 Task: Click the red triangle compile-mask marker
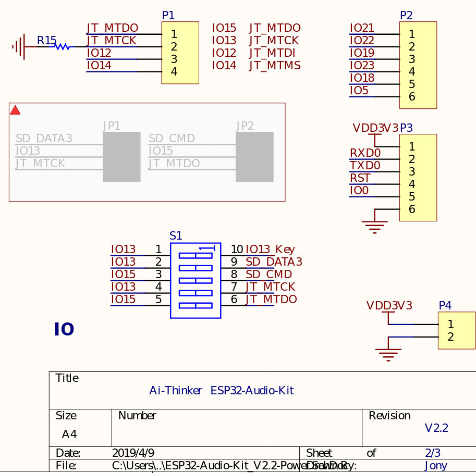click(15, 110)
